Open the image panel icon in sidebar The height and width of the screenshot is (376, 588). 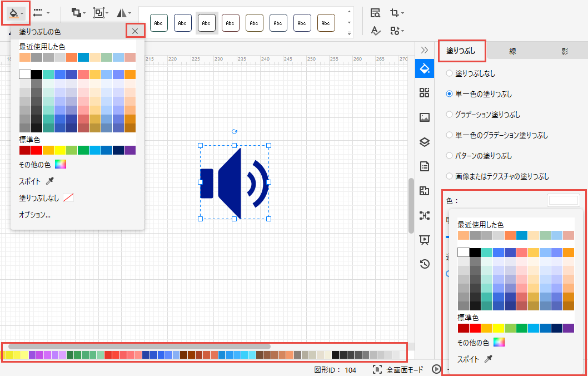coord(425,117)
